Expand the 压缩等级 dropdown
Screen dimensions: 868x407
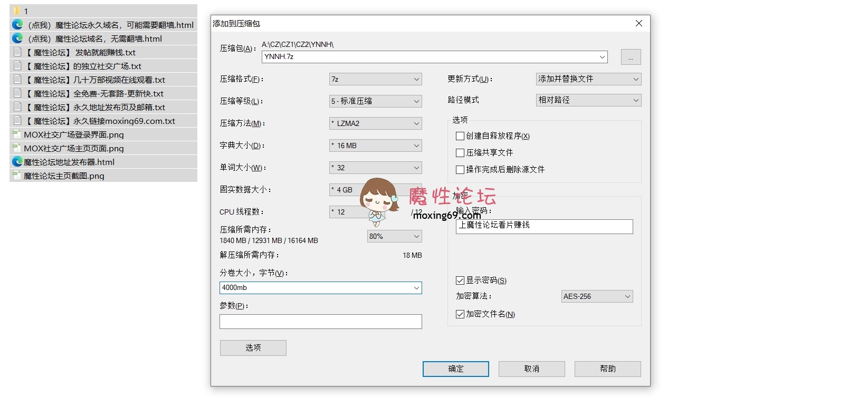point(375,101)
